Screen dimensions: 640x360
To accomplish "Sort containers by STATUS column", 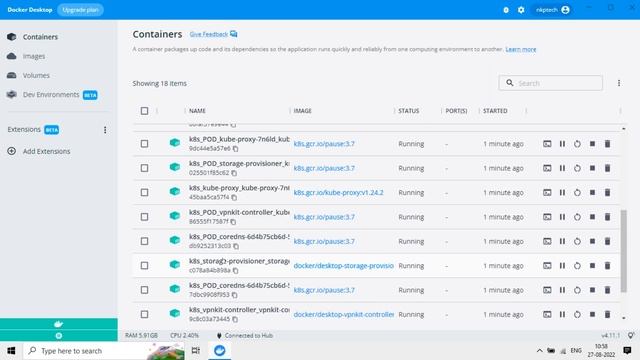I will pyautogui.click(x=409, y=111).
